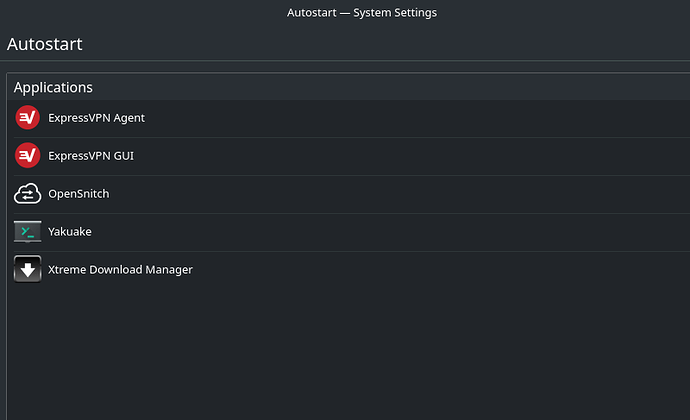Click blank space in the ExpressVPN GUI row
The height and width of the screenshot is (420, 690).
(396, 156)
